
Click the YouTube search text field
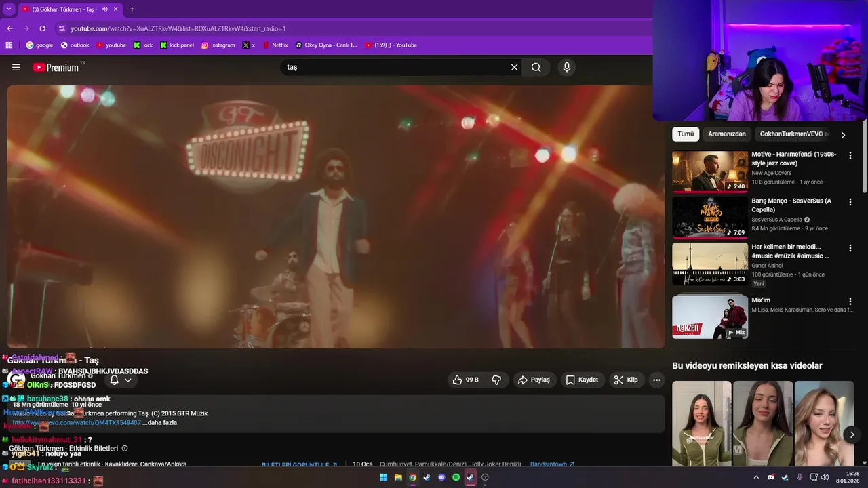(397, 67)
